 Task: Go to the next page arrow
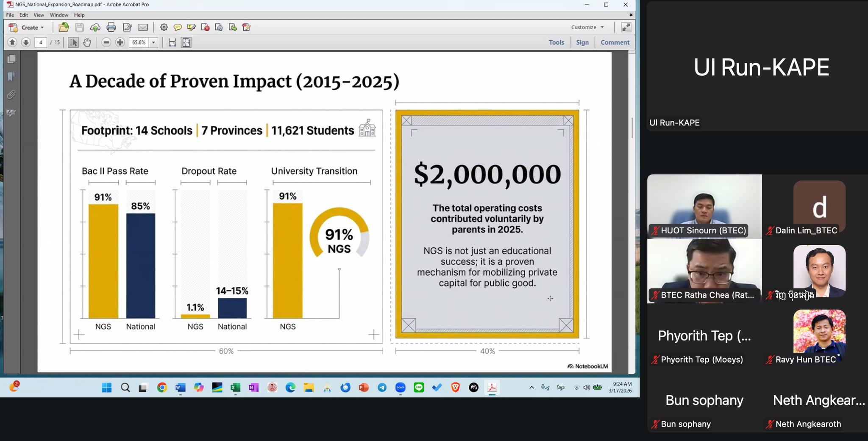tap(26, 42)
